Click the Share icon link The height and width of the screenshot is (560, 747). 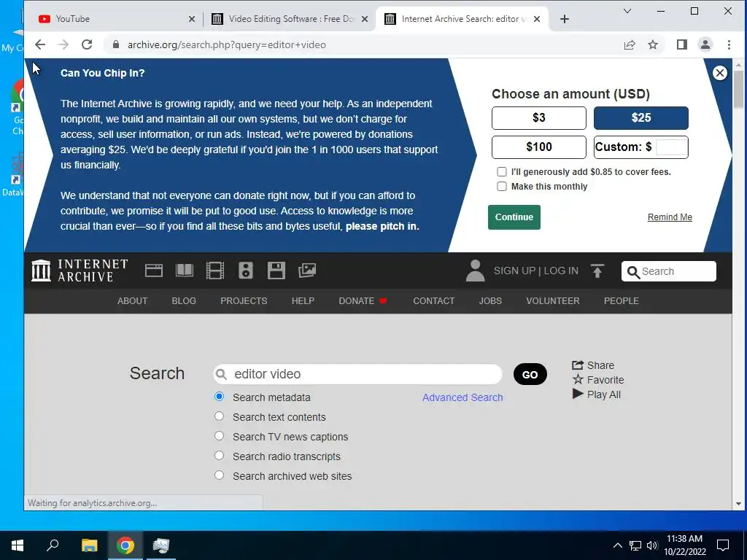pos(593,365)
